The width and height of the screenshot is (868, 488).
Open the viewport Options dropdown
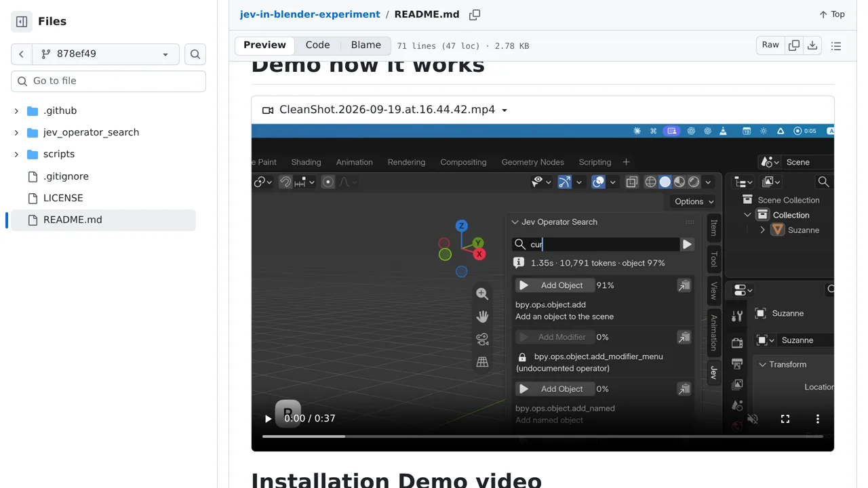click(x=692, y=201)
